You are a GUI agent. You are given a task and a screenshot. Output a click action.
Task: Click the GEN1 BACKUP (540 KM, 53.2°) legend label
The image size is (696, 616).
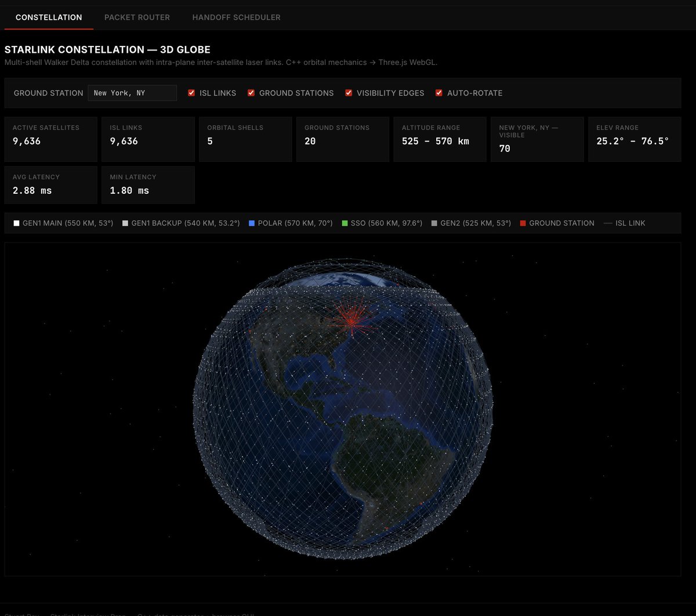[186, 223]
